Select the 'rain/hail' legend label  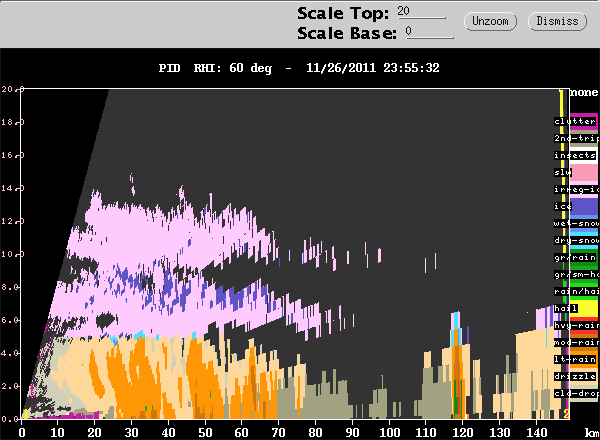click(x=577, y=292)
